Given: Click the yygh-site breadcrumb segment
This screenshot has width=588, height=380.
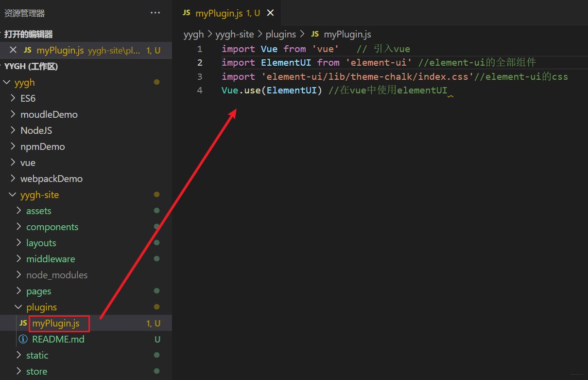Looking at the screenshot, I should [234, 34].
